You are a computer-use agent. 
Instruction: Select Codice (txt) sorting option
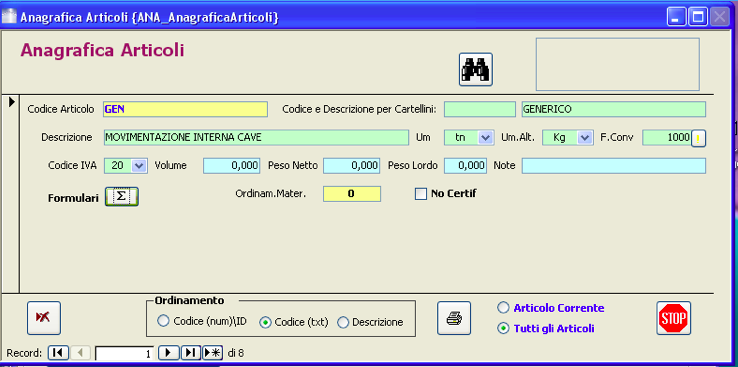(x=265, y=322)
